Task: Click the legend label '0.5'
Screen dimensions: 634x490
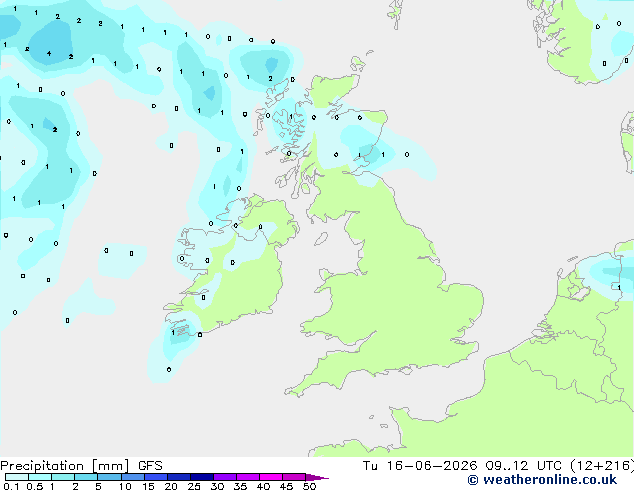Action: (x=34, y=486)
